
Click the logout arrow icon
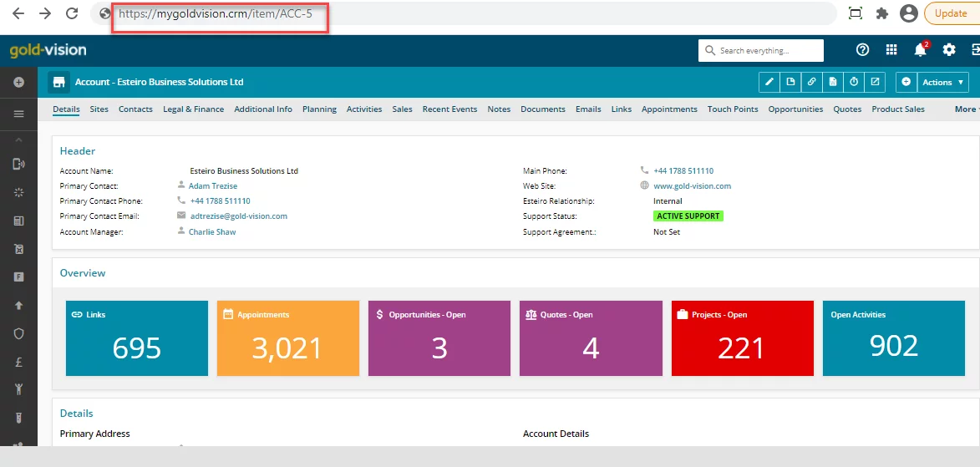coord(975,50)
